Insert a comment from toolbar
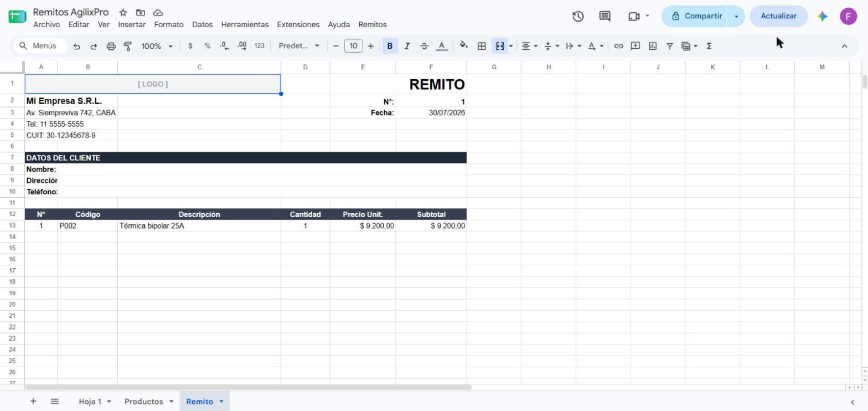The image size is (868, 411). 635,46
